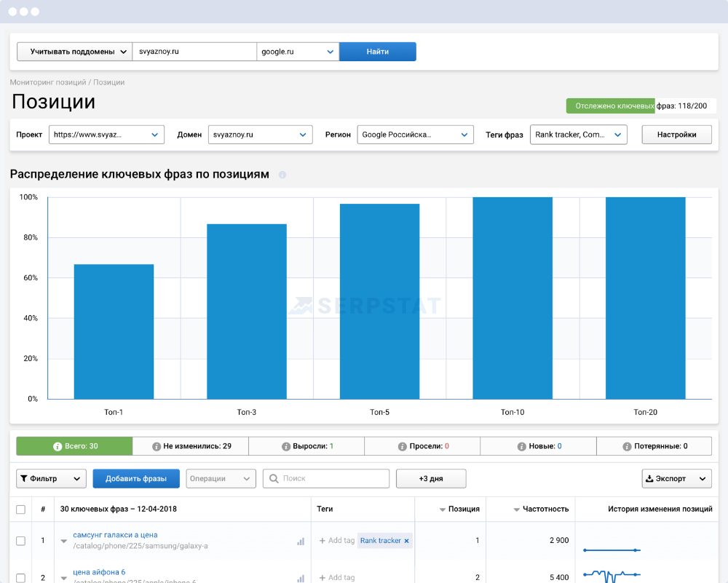Viewport: 728px width, 583px height.
Task: Click the info icon next to Новые
Action: pyautogui.click(x=522, y=447)
